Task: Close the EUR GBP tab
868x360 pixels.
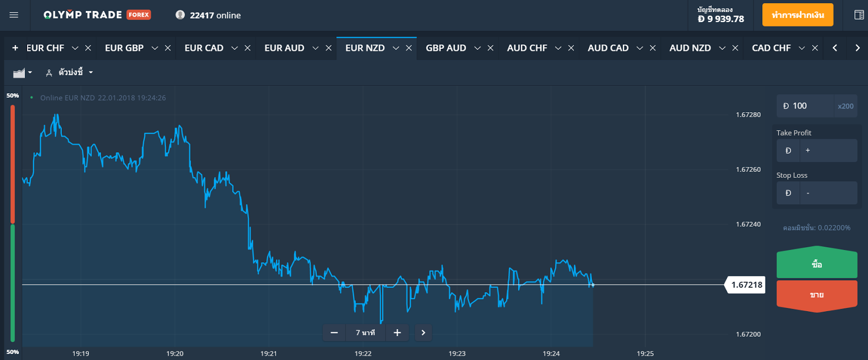Action: [x=168, y=48]
